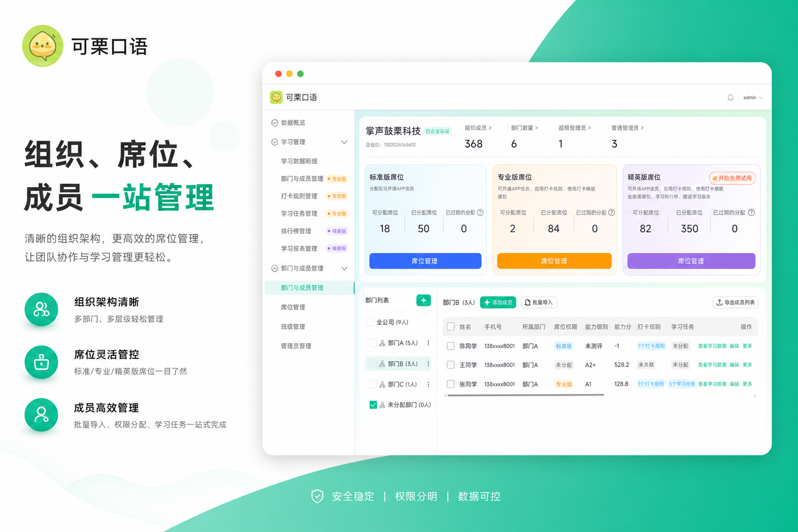Open 更多 menu for 陈同学

click(x=747, y=346)
